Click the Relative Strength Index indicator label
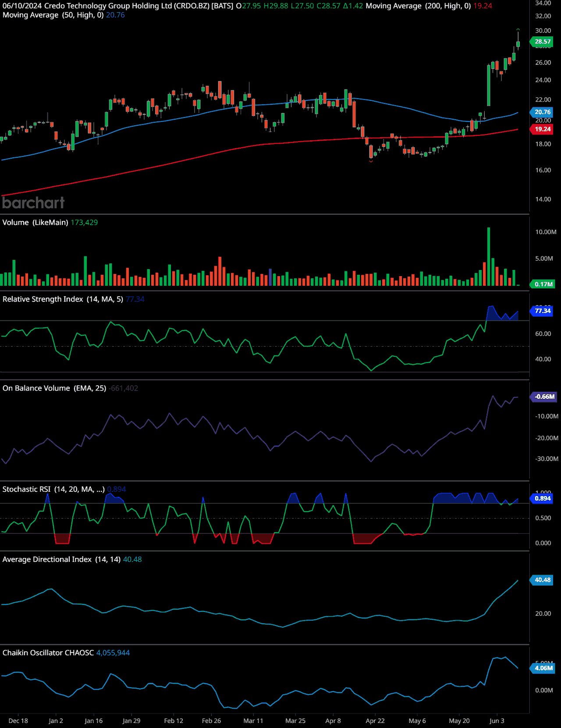The height and width of the screenshot is (728, 561). (x=63, y=299)
